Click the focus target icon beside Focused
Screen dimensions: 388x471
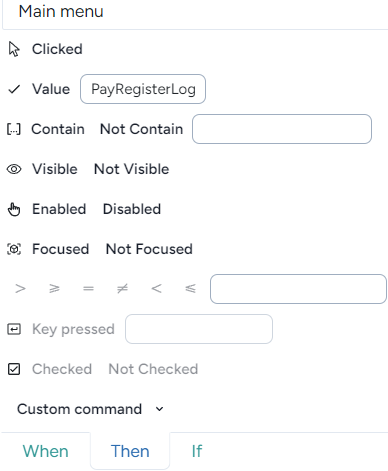pyautogui.click(x=14, y=249)
